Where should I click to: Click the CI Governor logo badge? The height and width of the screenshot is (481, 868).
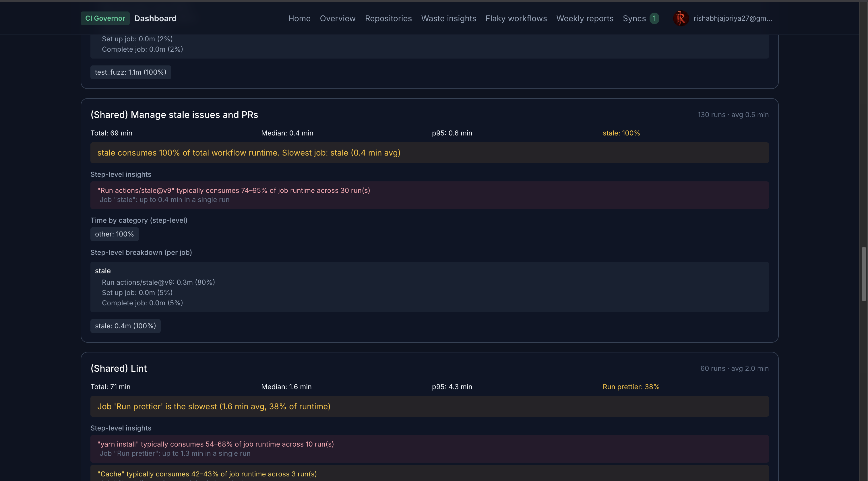[105, 18]
